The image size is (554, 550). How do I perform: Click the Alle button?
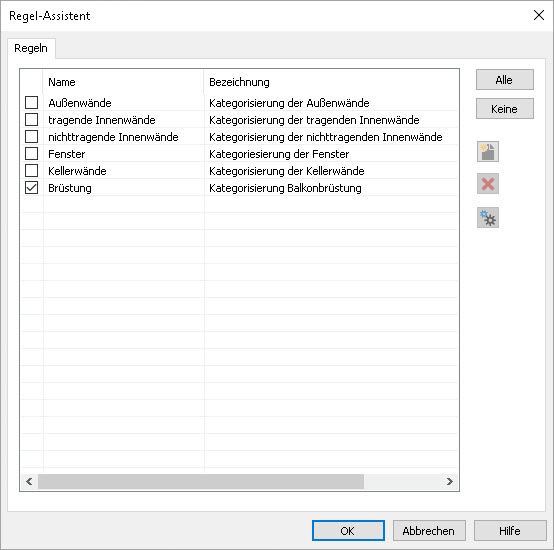tap(505, 79)
